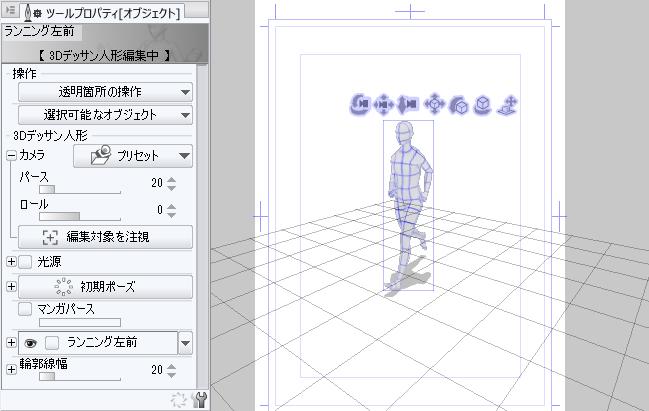This screenshot has height=411, width=649.
Task: Select the move-along-ground manipulator icon
Action: [x=507, y=105]
